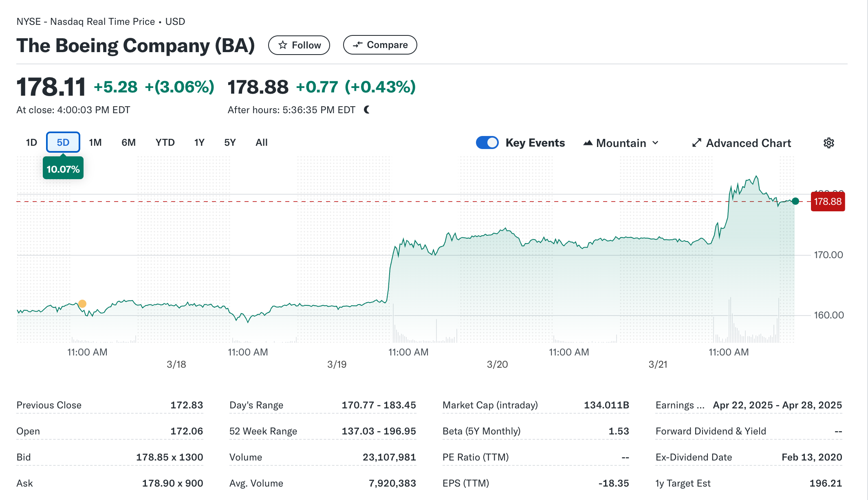Switch to the 1M range tab

point(95,143)
